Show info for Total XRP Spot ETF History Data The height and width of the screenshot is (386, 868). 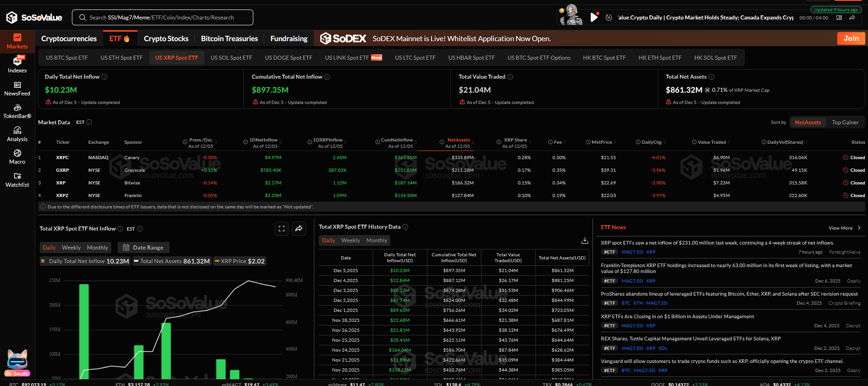[405, 227]
